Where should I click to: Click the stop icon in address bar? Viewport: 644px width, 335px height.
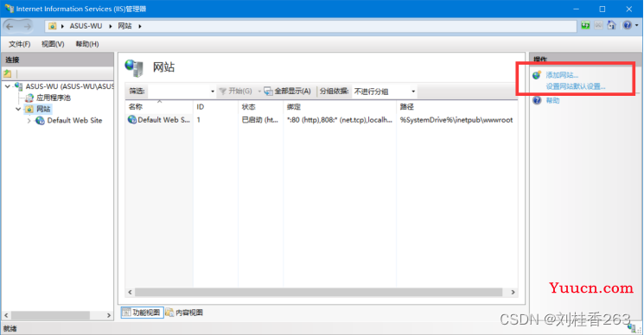point(598,25)
